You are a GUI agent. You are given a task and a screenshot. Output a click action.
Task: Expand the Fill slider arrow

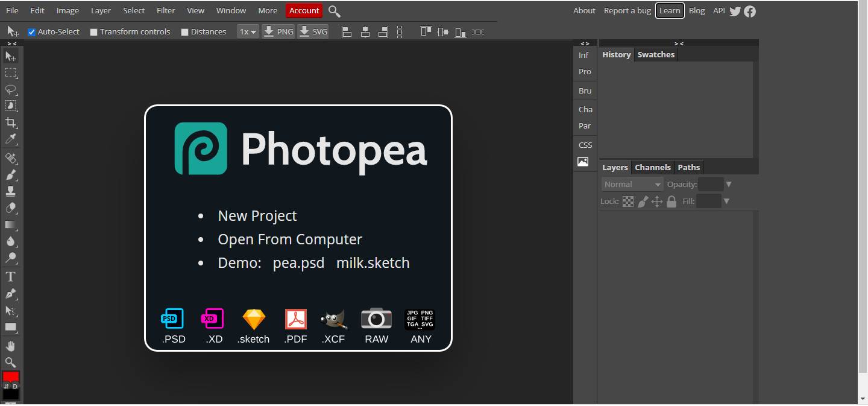(726, 201)
